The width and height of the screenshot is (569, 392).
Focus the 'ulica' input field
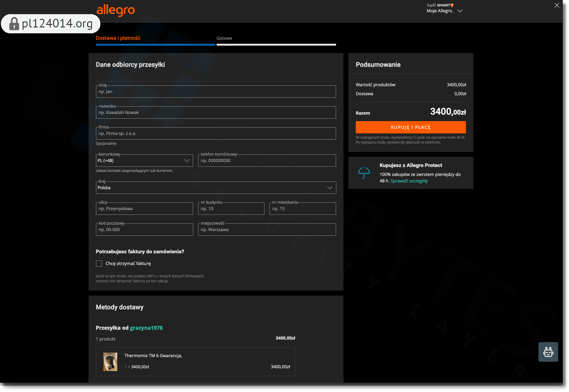coord(144,209)
